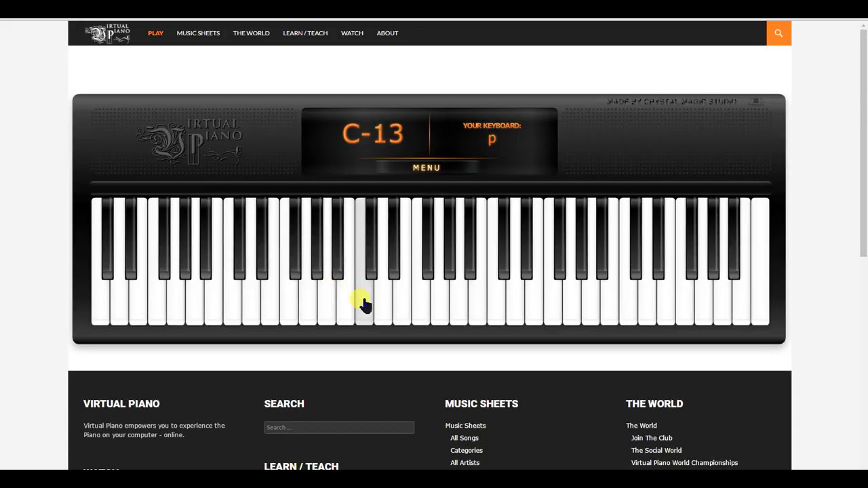Click the MUSIC SHEETS footer heading

(x=481, y=403)
